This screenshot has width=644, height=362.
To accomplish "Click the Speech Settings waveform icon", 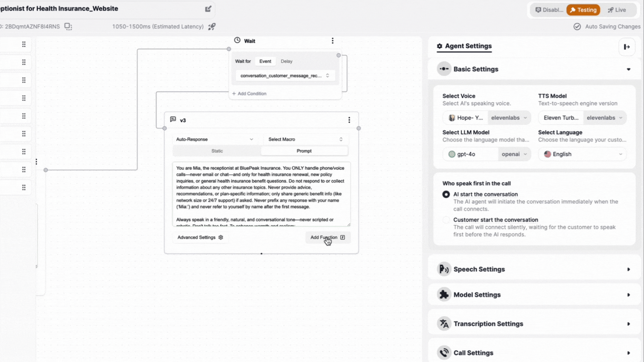I will coord(444,269).
